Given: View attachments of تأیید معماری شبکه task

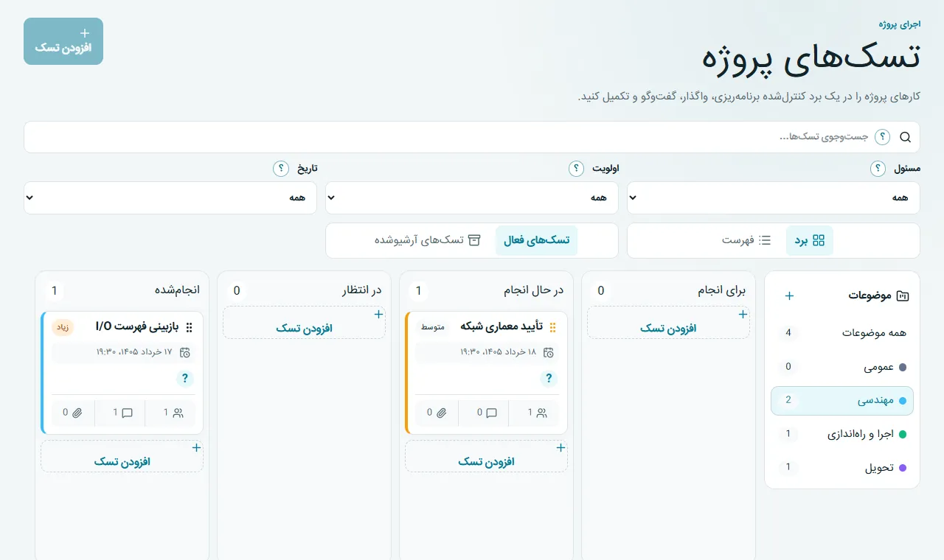Looking at the screenshot, I should tap(437, 413).
